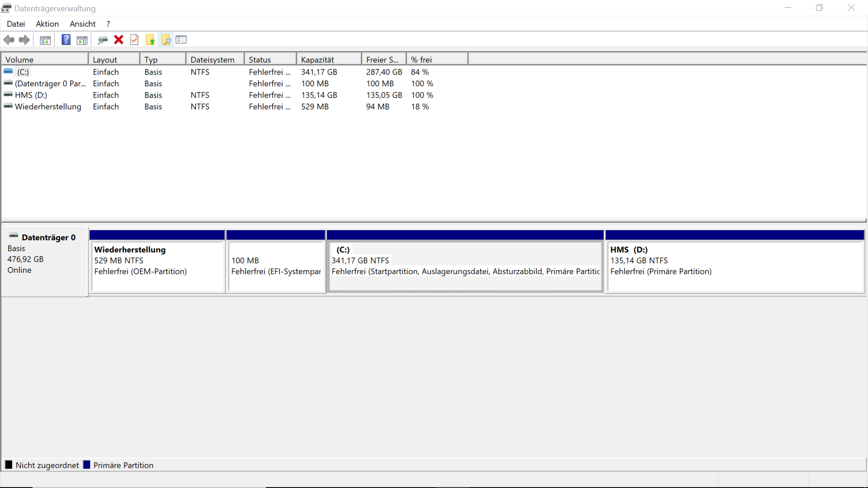Click the forward arrow toolbar icon
Screen dimensions: 868x488
tap(24, 40)
